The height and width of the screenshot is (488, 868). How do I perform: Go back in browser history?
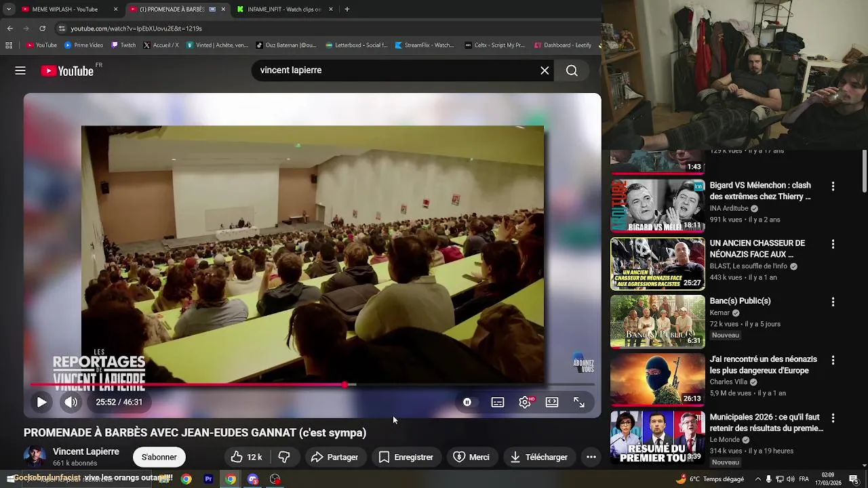[x=9, y=28]
